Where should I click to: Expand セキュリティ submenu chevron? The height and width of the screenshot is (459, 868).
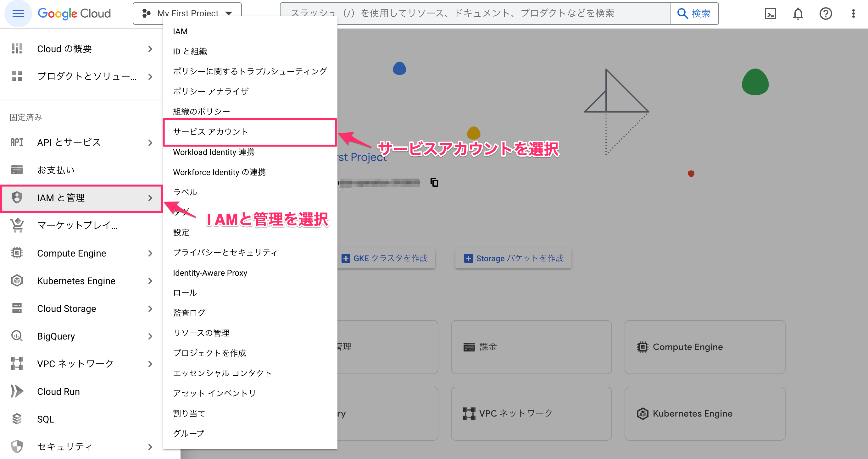point(150,447)
